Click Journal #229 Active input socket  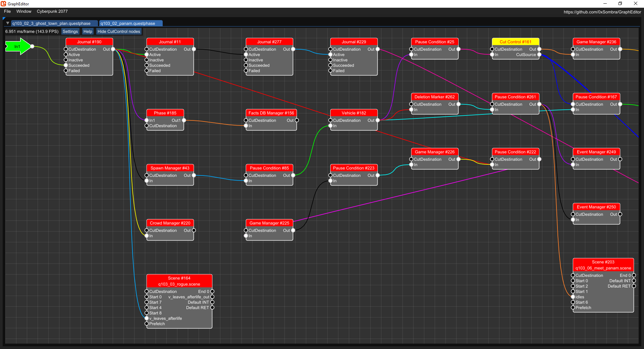point(330,55)
